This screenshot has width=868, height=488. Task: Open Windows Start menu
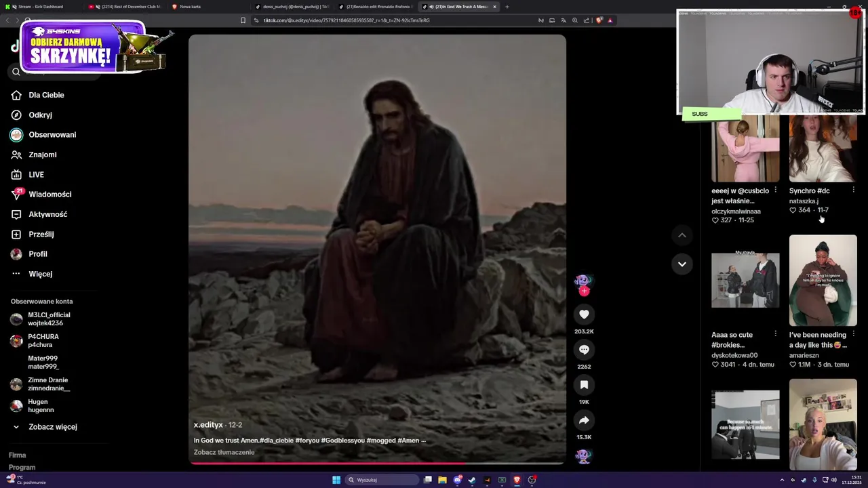336,480
